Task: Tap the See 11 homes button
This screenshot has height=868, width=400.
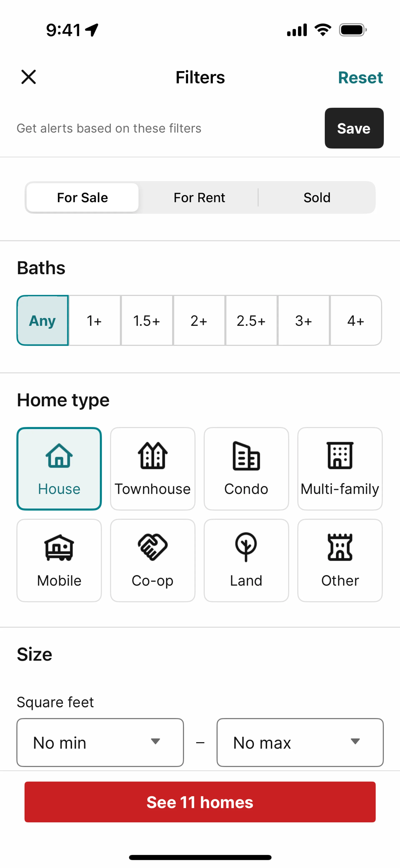Action: (x=200, y=802)
